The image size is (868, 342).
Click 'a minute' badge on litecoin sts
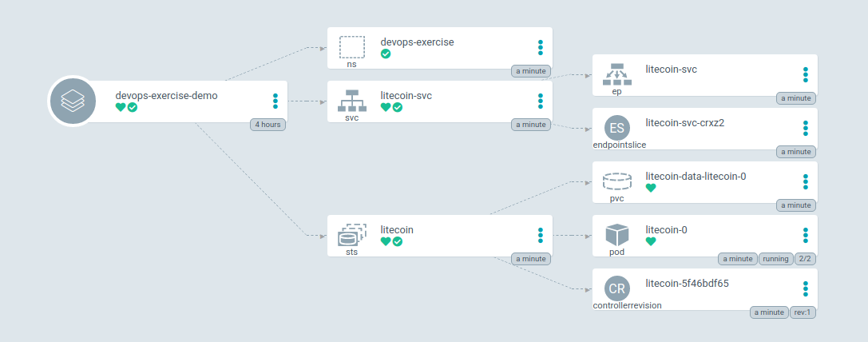click(x=531, y=259)
